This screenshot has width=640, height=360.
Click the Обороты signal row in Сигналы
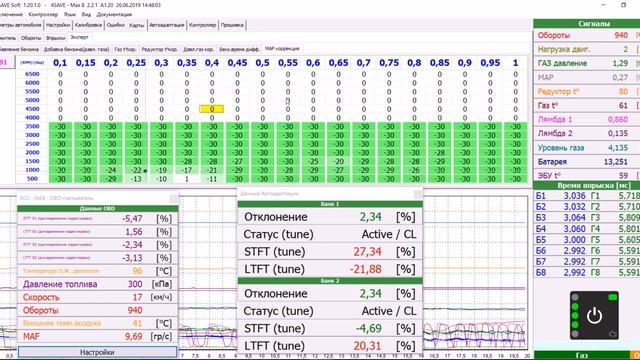coord(587,36)
